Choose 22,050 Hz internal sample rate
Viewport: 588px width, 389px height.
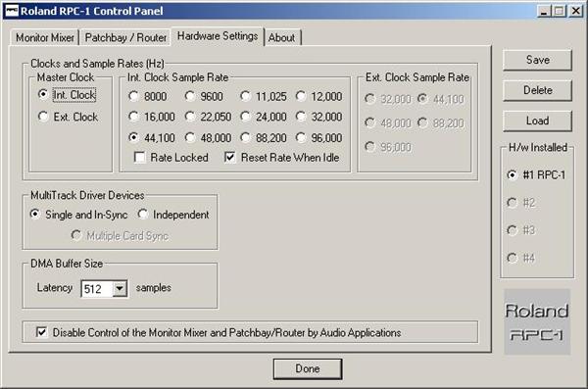tap(208, 117)
